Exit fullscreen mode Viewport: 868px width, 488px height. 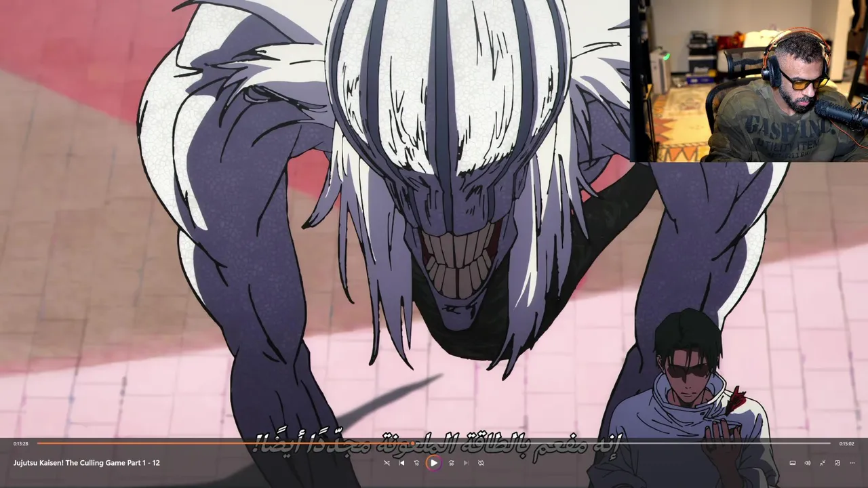click(823, 463)
